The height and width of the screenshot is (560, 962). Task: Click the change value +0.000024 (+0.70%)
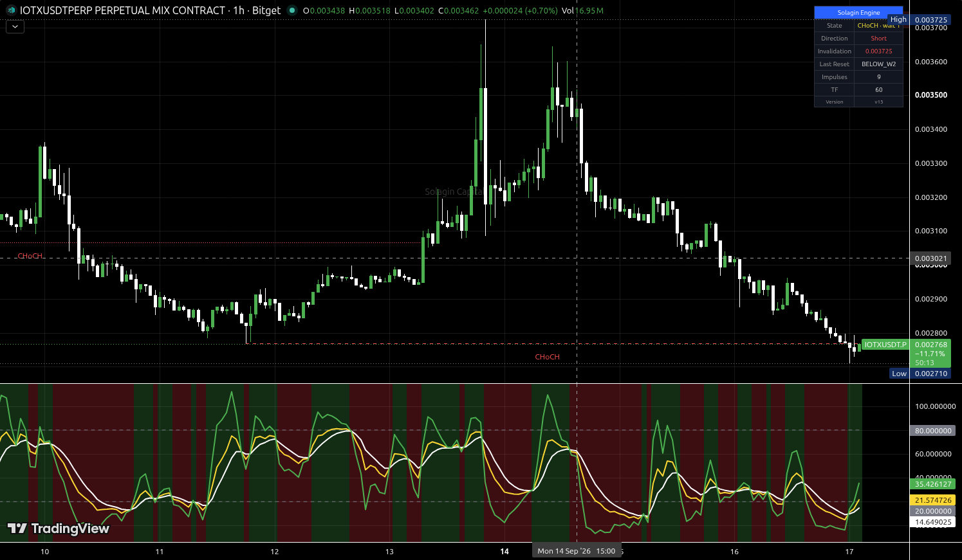(520, 11)
